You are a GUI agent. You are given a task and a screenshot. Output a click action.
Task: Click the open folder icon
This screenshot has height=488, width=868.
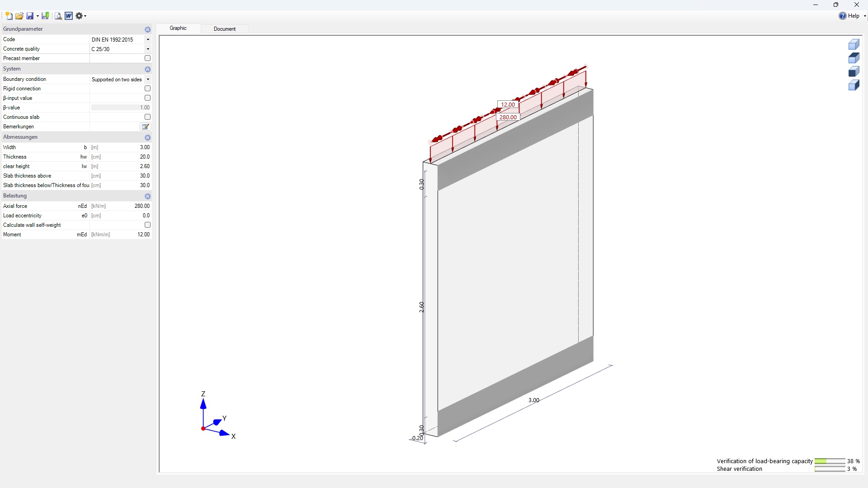(x=19, y=16)
